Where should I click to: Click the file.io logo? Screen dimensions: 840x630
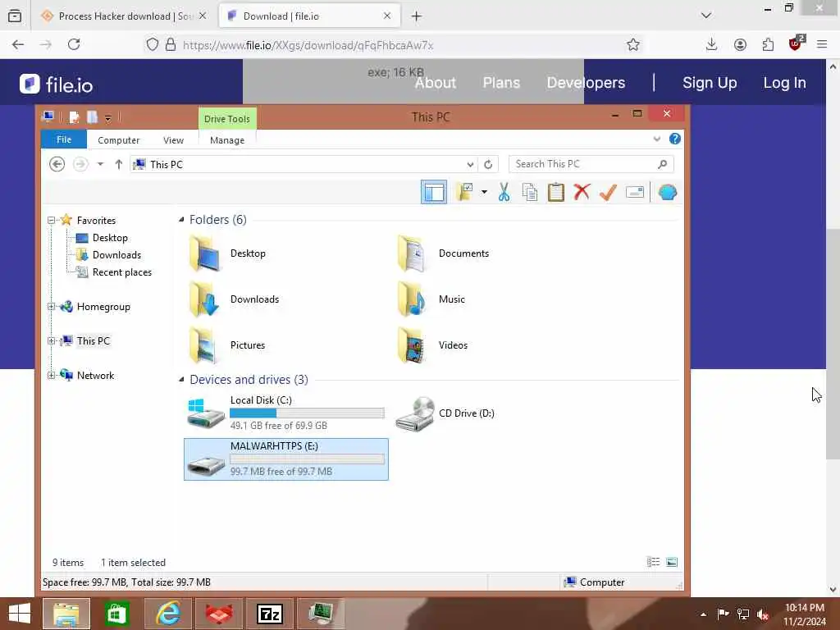[57, 84]
